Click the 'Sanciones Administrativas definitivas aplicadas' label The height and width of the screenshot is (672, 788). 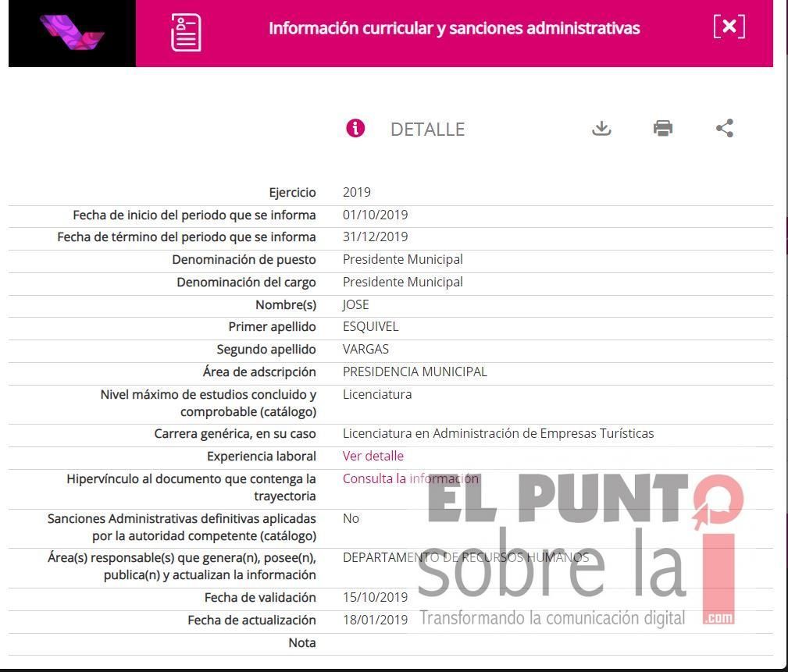tap(182, 528)
